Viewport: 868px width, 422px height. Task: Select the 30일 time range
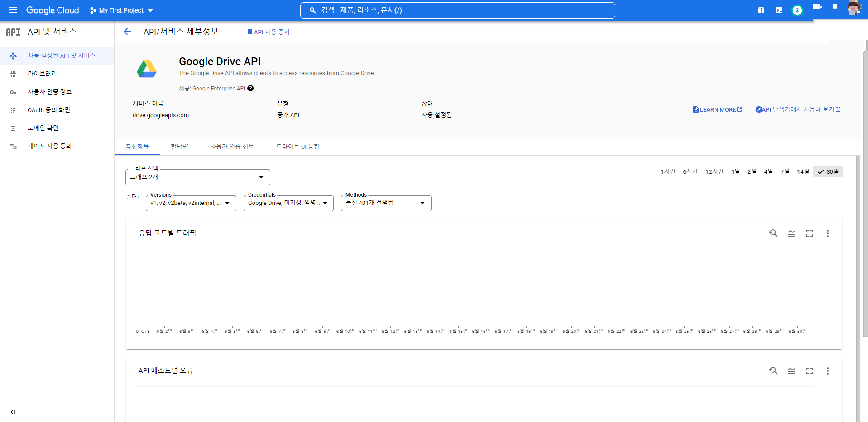coord(828,172)
